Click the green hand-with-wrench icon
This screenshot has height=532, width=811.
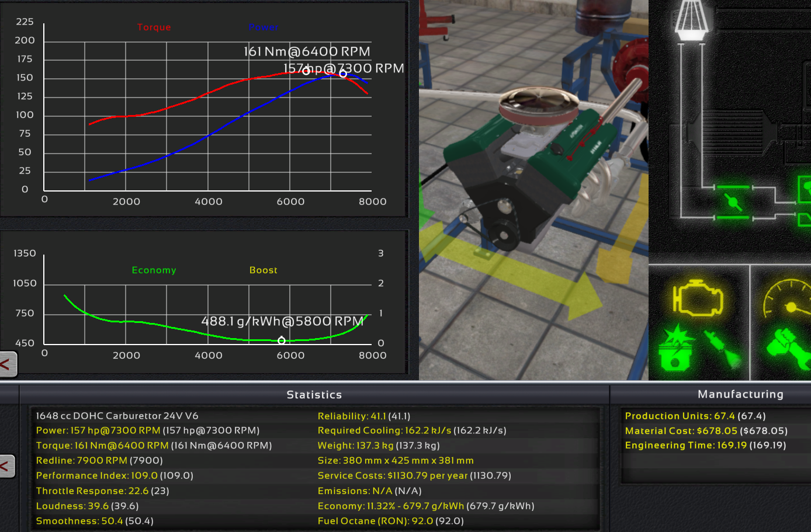[x=788, y=349]
